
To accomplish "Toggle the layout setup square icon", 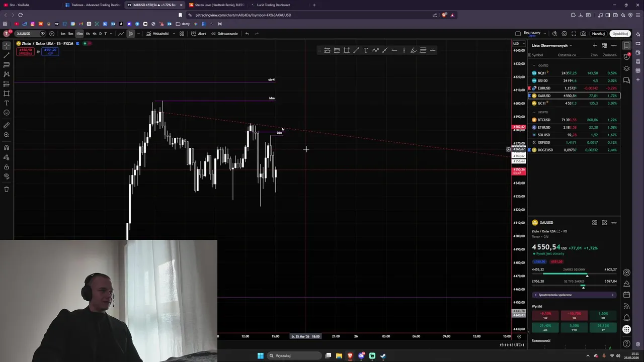I will coord(518,34).
